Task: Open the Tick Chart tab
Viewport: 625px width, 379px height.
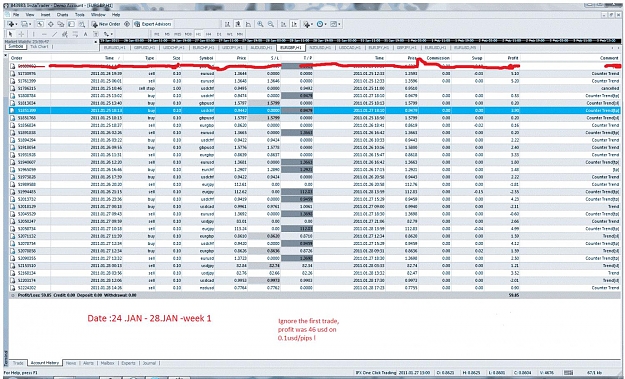Action: point(39,47)
